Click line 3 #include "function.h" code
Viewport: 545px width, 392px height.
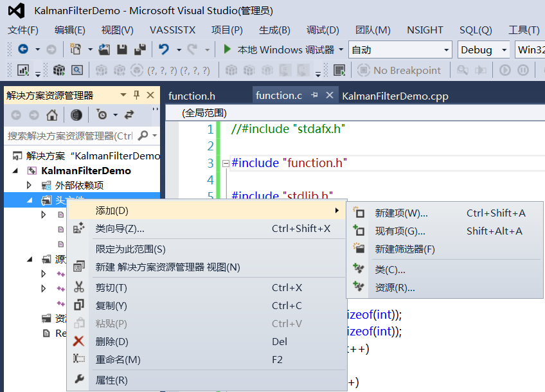point(289,163)
